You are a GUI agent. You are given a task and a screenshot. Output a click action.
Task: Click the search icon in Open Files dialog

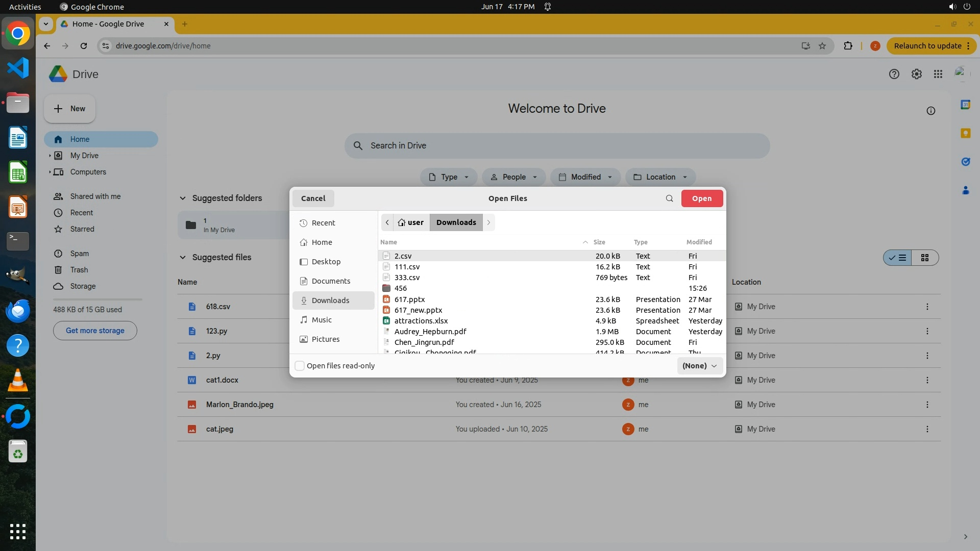[x=669, y=198]
